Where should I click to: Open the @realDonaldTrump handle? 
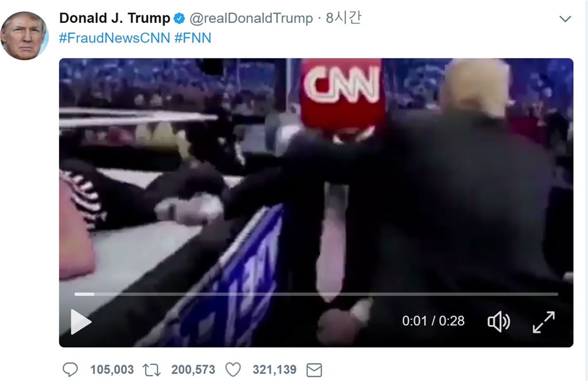[x=252, y=18]
